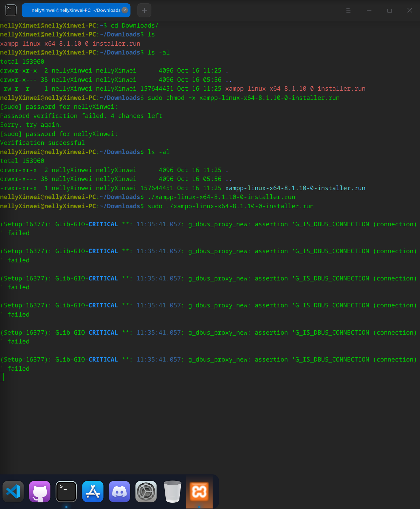Open System Settings gear icon
This screenshot has width=420, height=509.
[146, 492]
